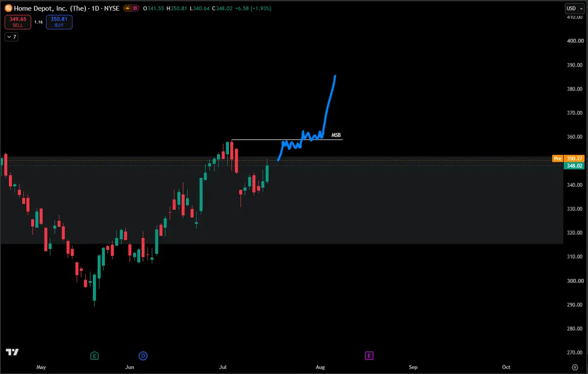Click the purple upcoming earnings E marker

(369, 355)
